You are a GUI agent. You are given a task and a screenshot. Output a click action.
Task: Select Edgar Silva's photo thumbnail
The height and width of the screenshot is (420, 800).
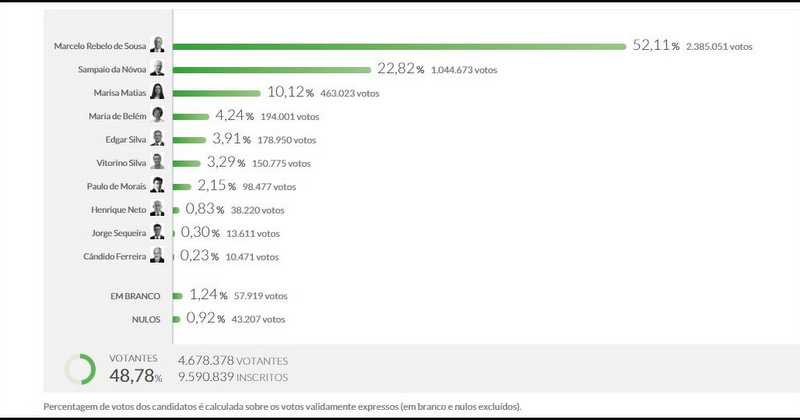157,139
